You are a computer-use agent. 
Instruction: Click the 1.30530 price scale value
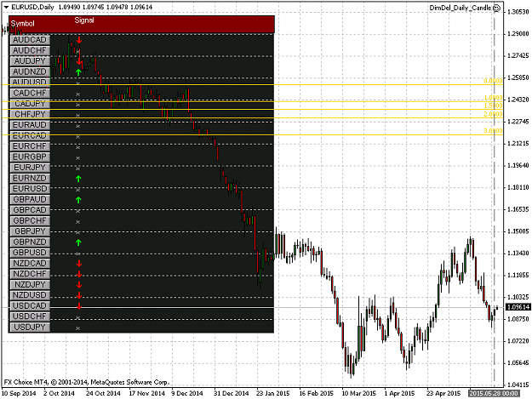pyautogui.click(x=518, y=12)
